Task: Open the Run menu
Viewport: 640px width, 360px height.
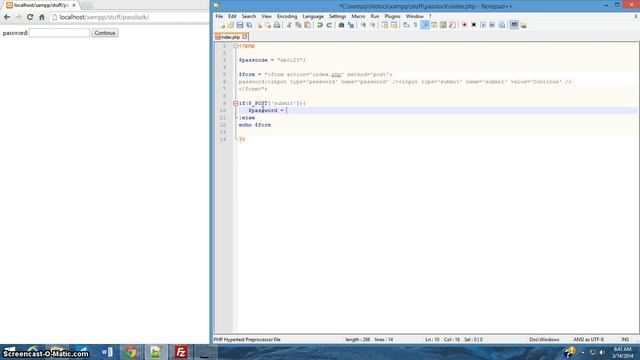Action: (x=375, y=16)
